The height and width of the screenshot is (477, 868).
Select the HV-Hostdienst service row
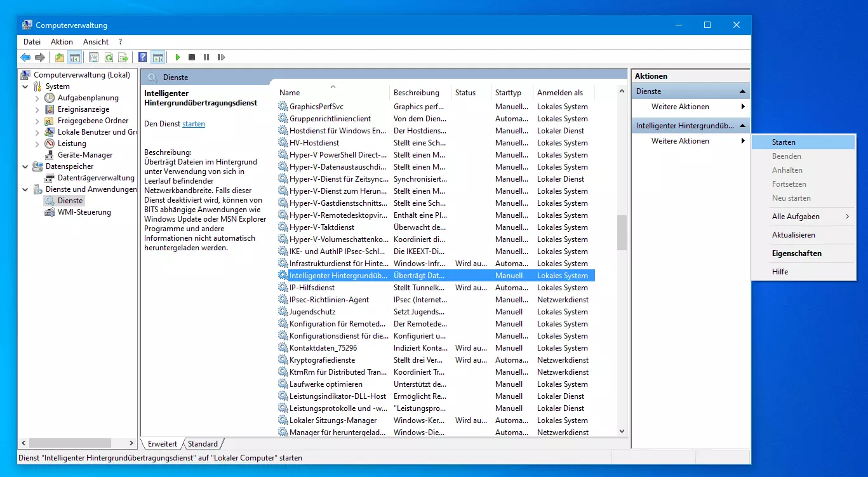436,143
